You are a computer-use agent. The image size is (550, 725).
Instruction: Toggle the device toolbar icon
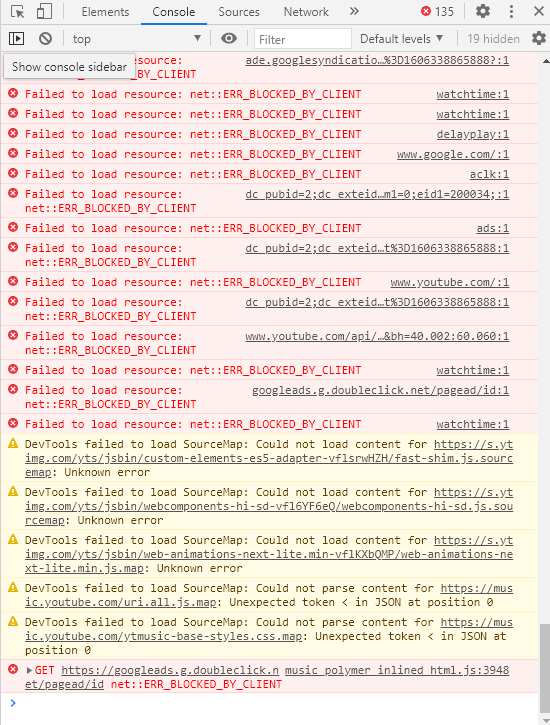point(44,12)
